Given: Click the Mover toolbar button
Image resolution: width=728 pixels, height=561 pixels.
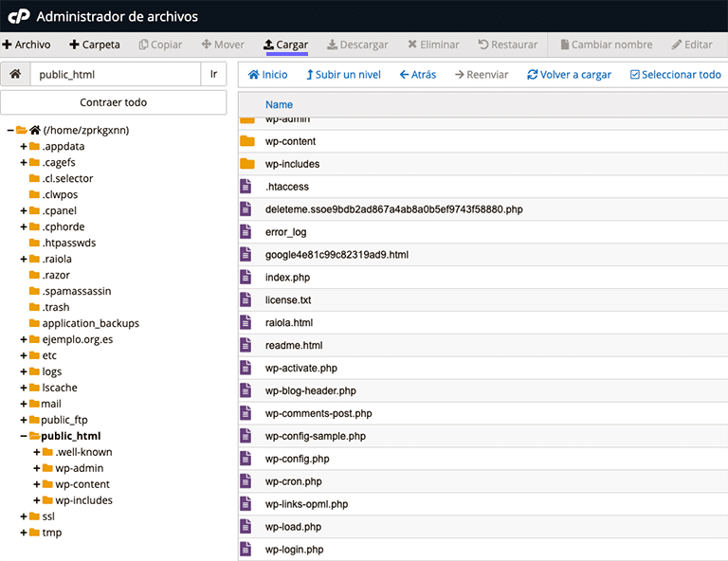Looking at the screenshot, I should pos(223,45).
